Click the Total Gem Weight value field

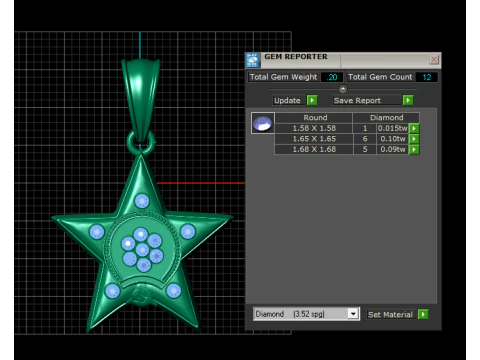coord(332,77)
